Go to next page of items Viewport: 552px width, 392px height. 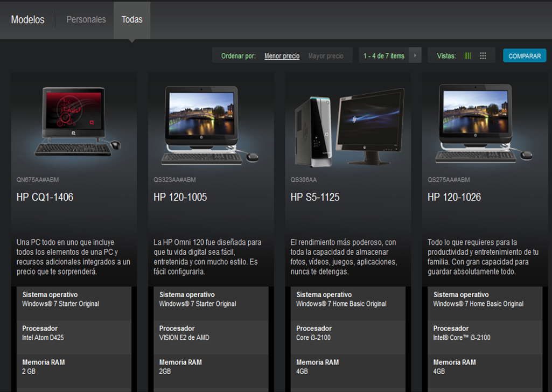[x=415, y=55]
